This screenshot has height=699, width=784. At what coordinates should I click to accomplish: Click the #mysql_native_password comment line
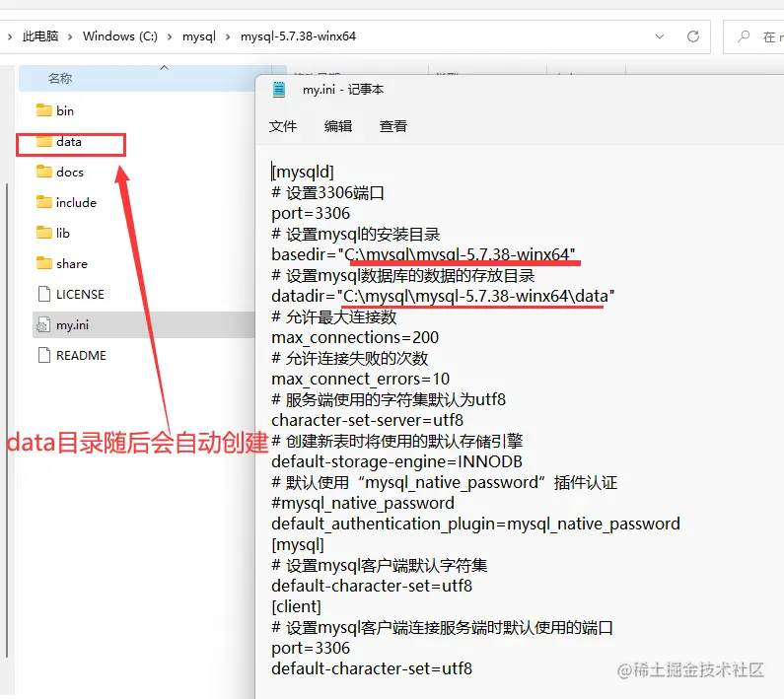pyautogui.click(x=363, y=503)
